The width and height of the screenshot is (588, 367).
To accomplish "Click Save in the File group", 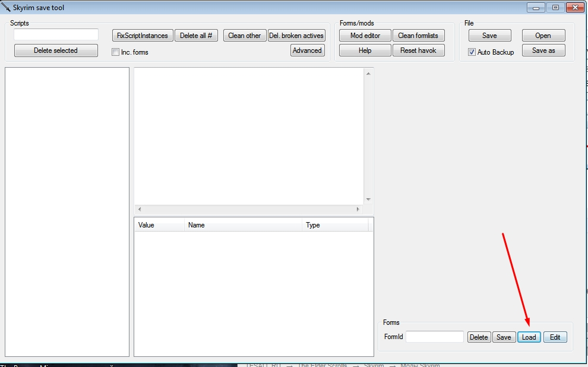I will [490, 36].
